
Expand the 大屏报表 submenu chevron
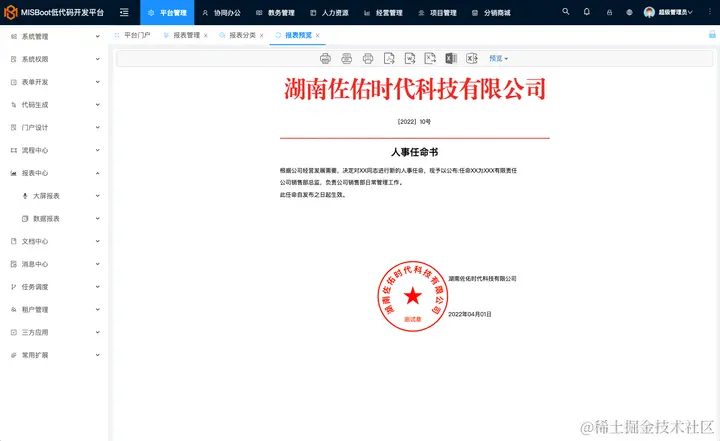[97, 196]
